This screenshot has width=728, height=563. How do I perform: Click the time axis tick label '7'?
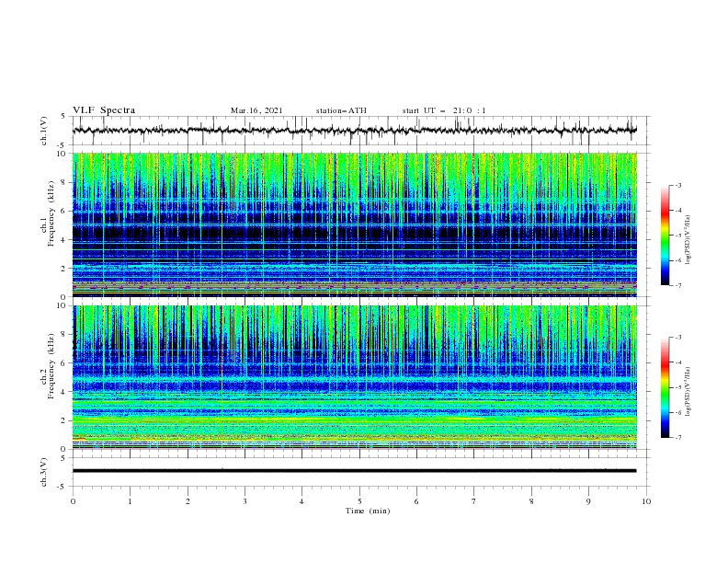tap(474, 501)
